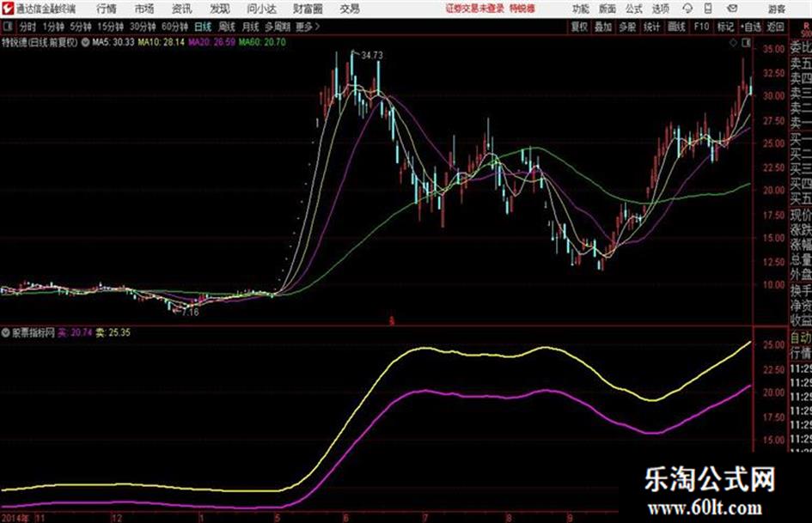The height and width of the screenshot is (523, 812).
Task: Click the 叠加 overlay button
Action: coord(603,27)
